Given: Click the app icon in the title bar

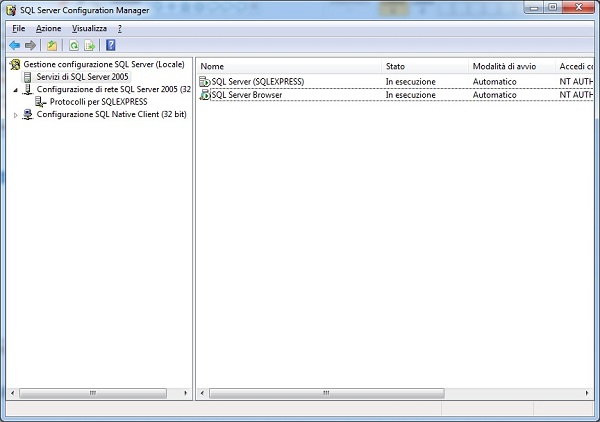Looking at the screenshot, I should [11, 10].
